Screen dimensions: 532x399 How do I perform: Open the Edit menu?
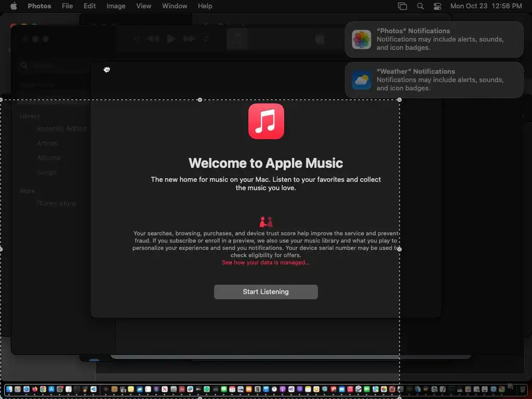pos(89,6)
